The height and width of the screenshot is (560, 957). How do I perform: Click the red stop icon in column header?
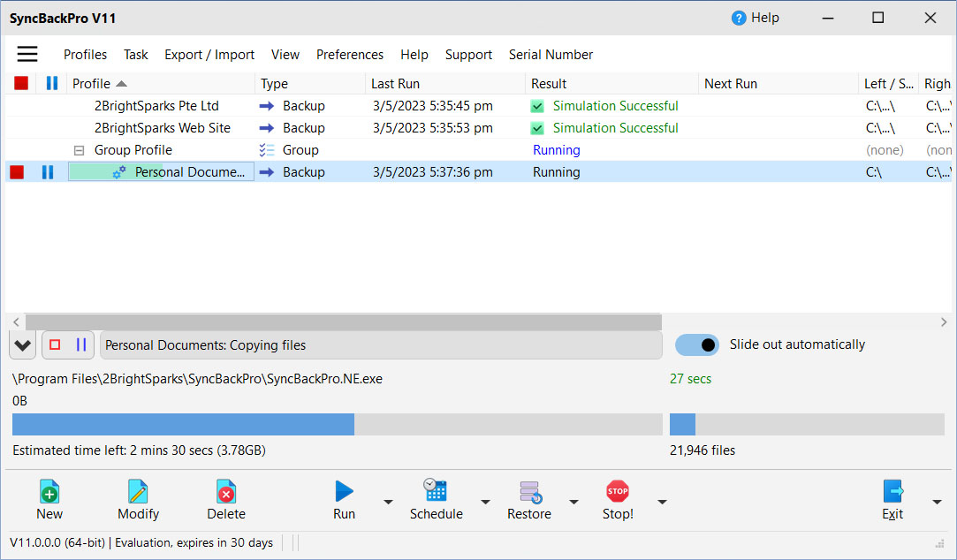coord(21,83)
